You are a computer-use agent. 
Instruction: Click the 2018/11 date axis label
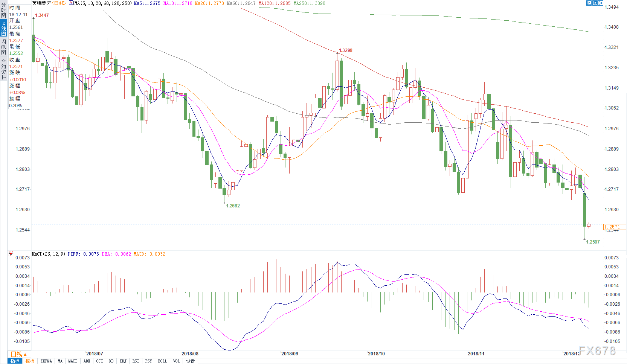click(x=476, y=354)
